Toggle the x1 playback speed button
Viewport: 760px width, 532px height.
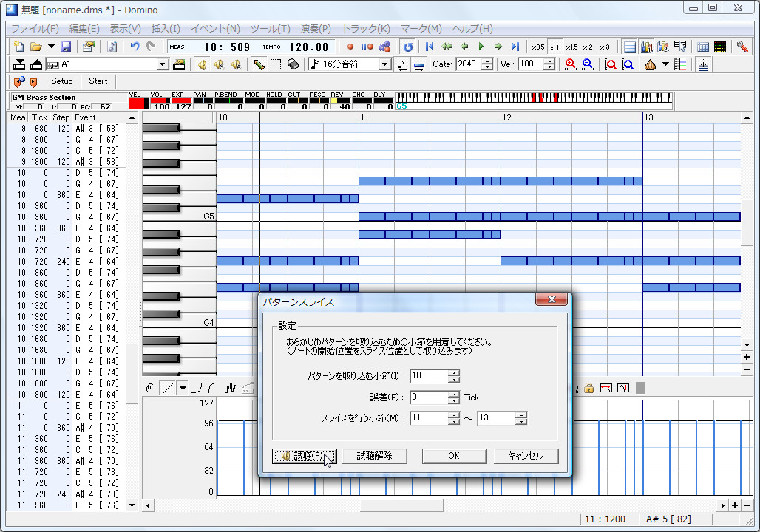[554, 46]
